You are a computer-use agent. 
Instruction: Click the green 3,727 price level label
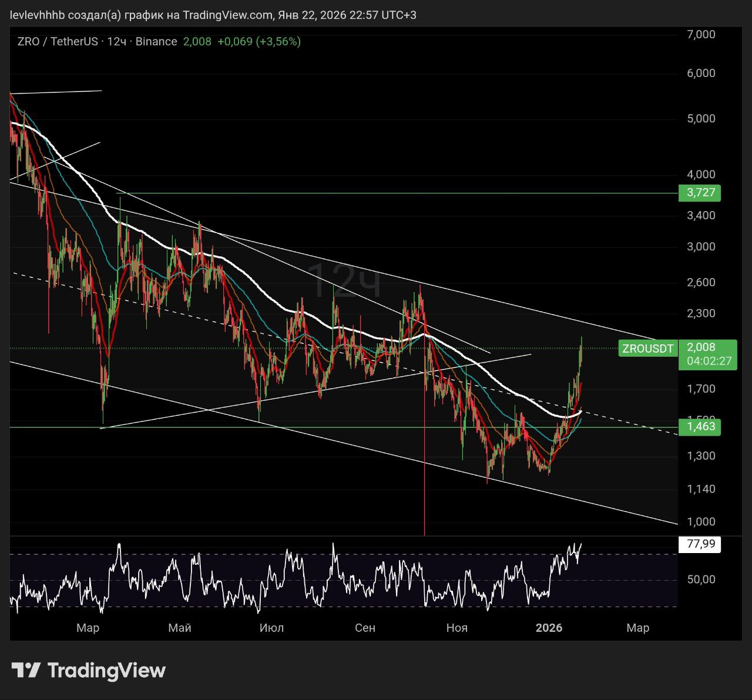[x=699, y=193]
